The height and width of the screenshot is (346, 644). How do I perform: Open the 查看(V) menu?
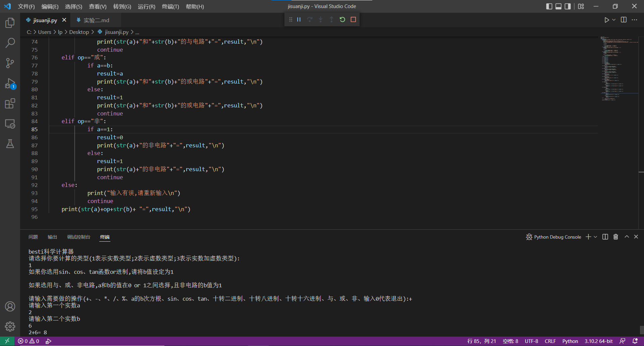point(98,6)
